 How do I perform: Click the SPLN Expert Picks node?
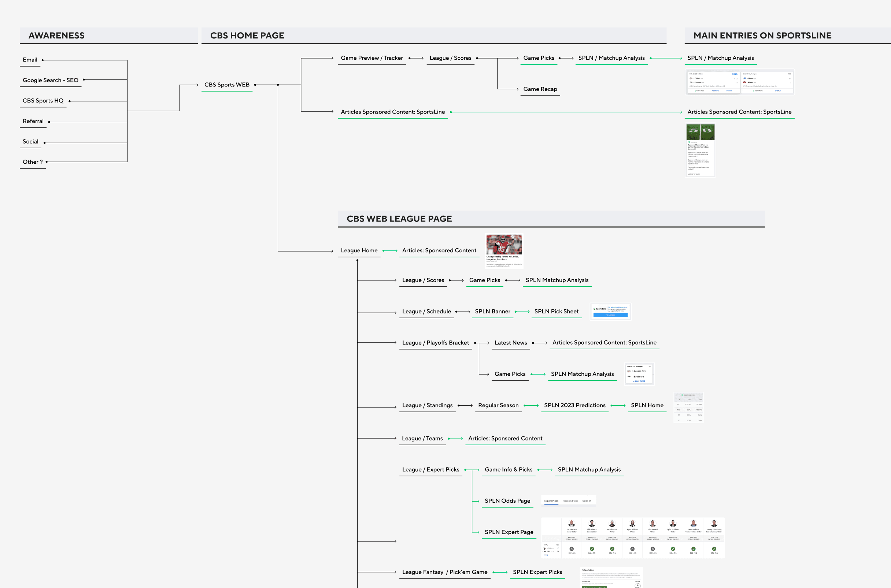click(537, 573)
